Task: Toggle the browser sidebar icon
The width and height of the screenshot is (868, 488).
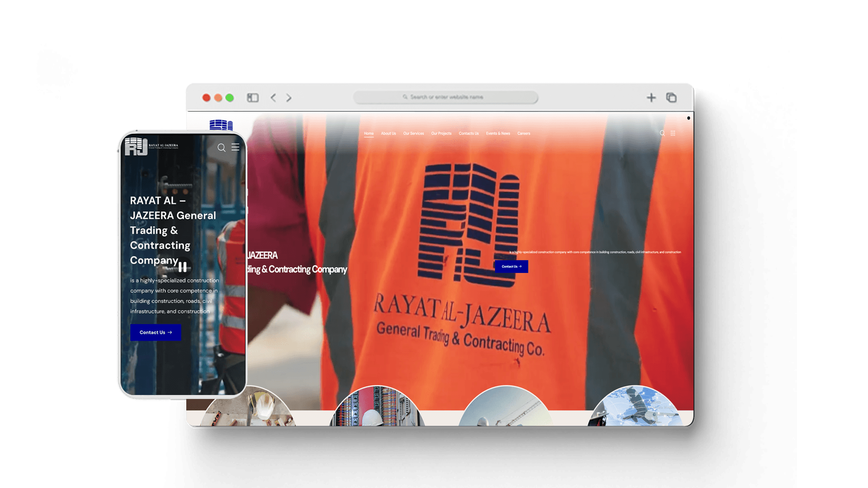Action: pyautogui.click(x=253, y=98)
